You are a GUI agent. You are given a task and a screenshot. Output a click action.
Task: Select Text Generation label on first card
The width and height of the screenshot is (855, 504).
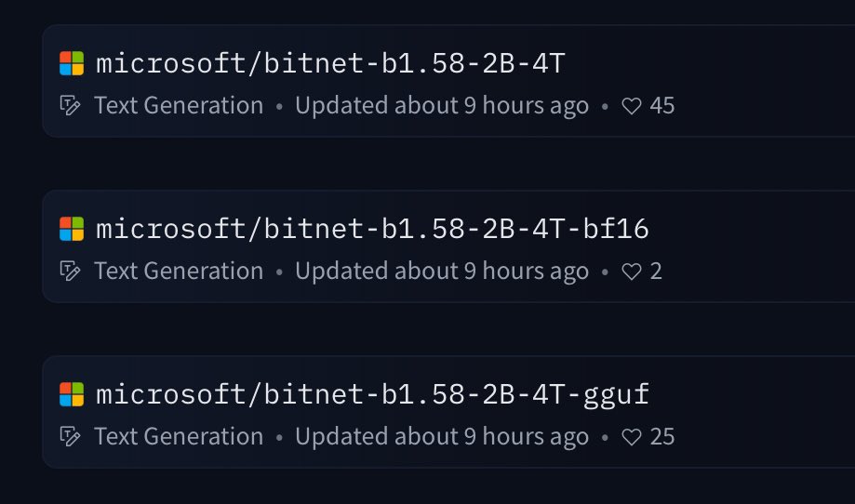pyautogui.click(x=179, y=106)
